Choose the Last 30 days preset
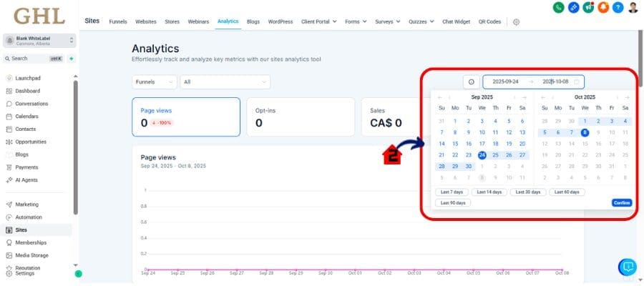 (x=529, y=192)
